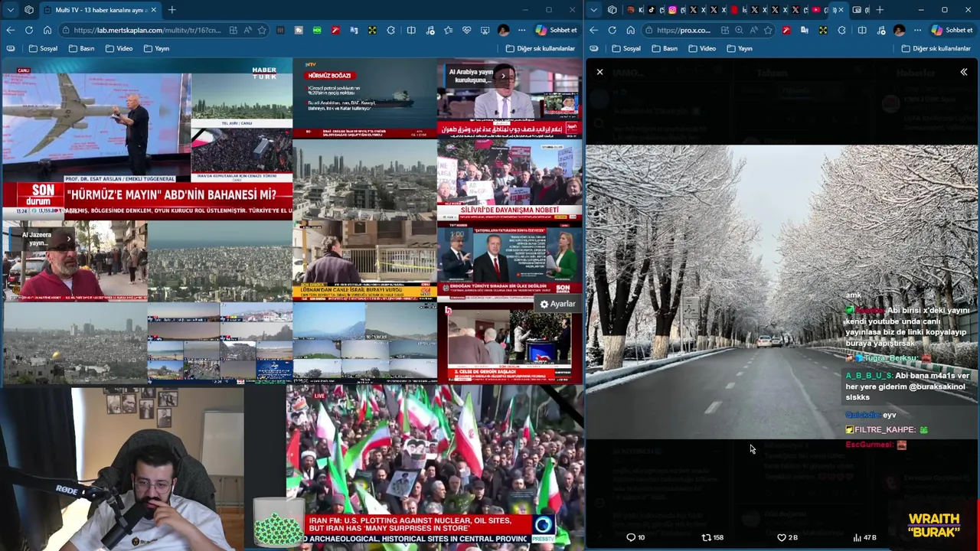Close the X media viewer overlay

599,72
